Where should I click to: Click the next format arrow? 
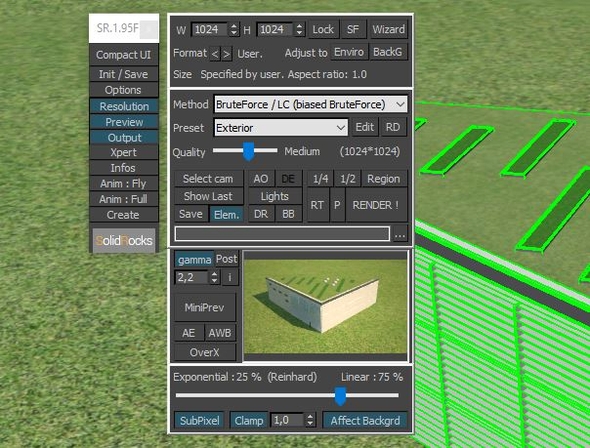[x=227, y=54]
